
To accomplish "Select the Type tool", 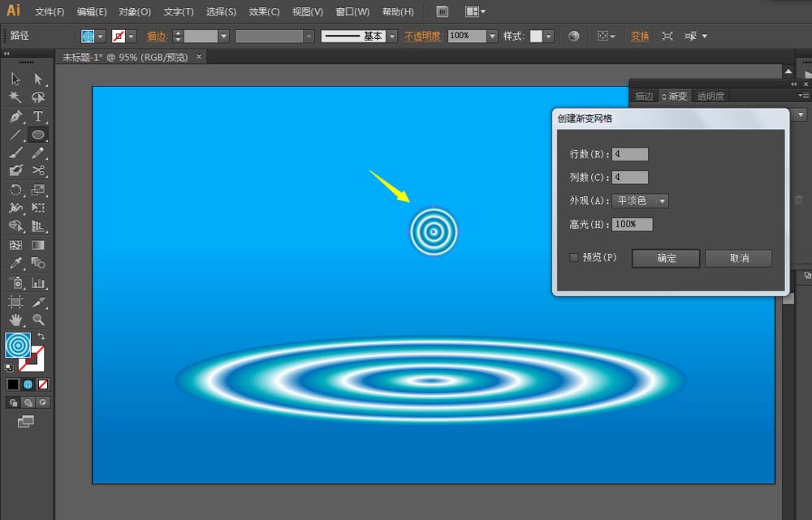I will [x=38, y=116].
